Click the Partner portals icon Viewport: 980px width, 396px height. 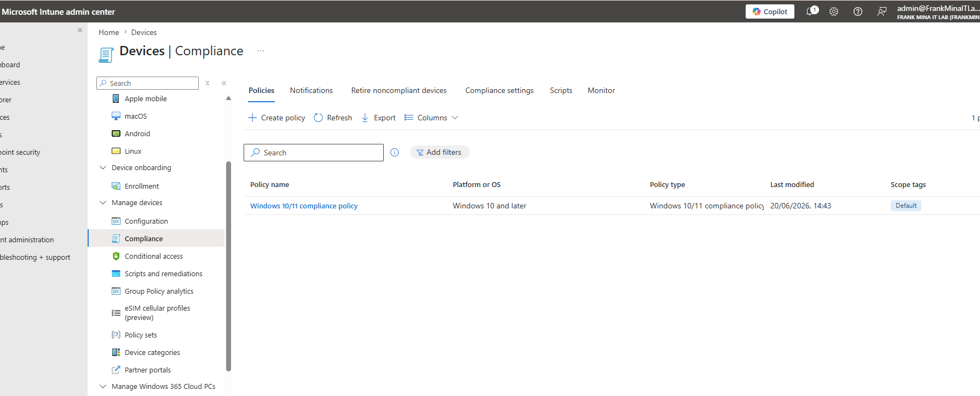coord(116,370)
